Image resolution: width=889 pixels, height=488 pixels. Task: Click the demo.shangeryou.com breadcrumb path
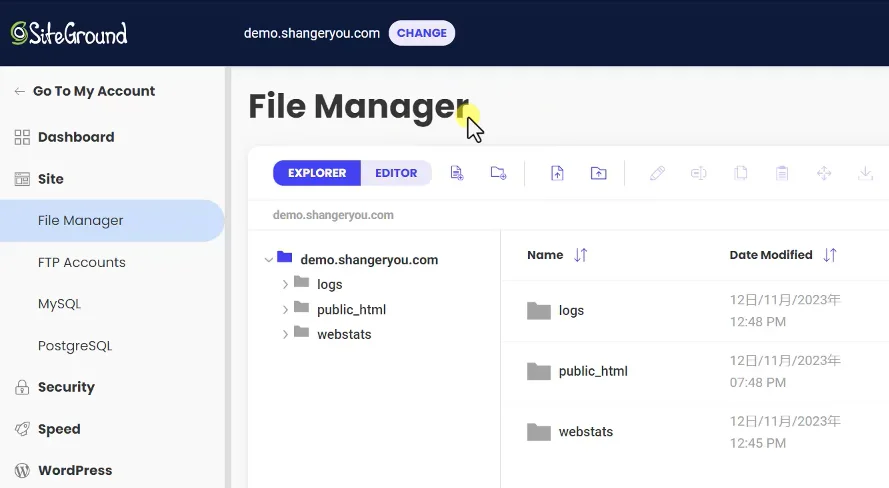coord(333,215)
